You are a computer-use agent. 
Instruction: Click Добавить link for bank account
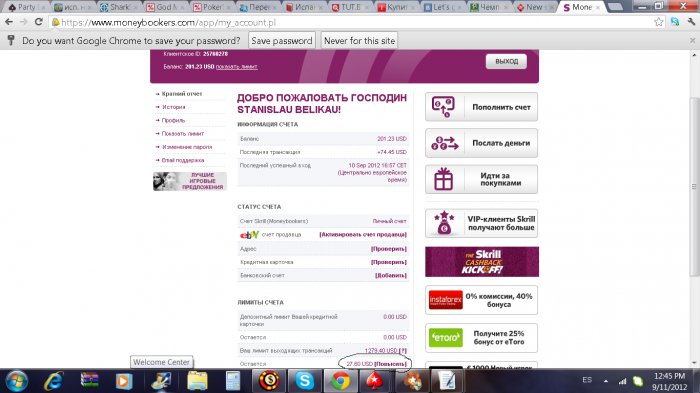[391, 276]
